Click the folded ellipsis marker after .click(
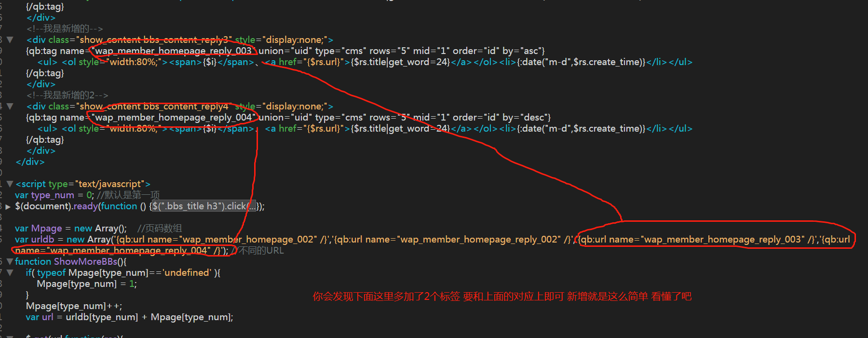The width and height of the screenshot is (868, 338). point(252,206)
